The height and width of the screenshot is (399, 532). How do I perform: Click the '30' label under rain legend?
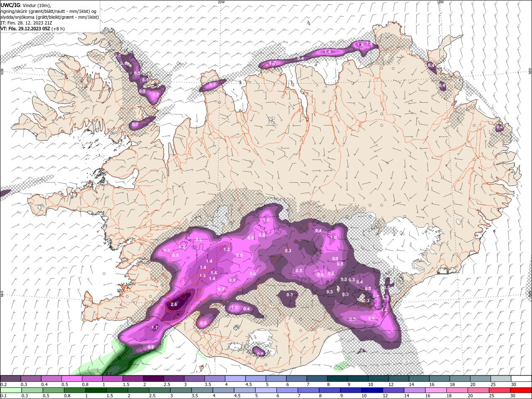513,396
